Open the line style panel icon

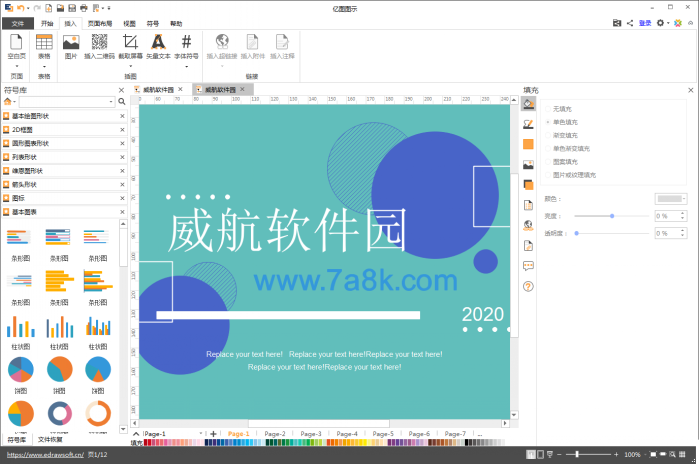click(x=528, y=123)
